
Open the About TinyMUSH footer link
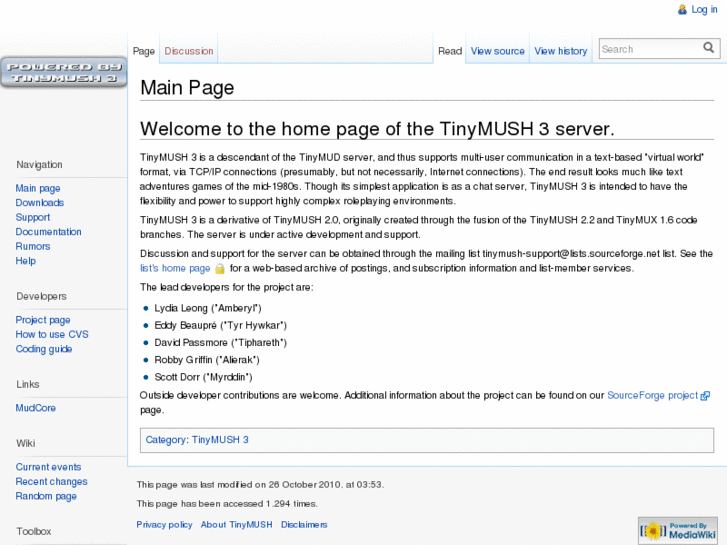(236, 525)
